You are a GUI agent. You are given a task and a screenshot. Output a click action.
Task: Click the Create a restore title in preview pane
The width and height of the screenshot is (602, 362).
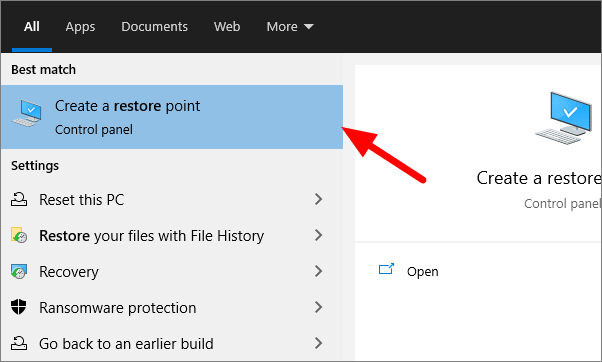[539, 178]
